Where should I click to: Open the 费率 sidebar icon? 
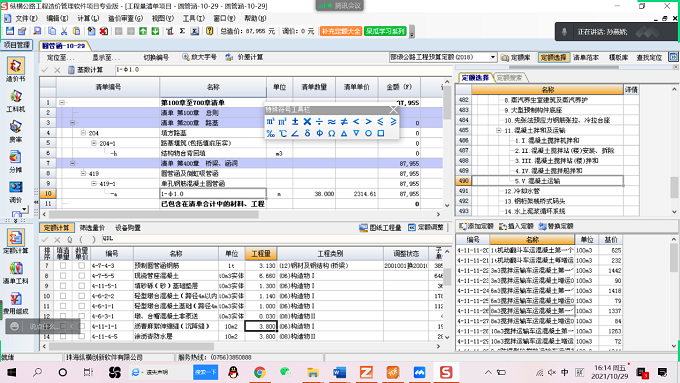tap(16, 131)
